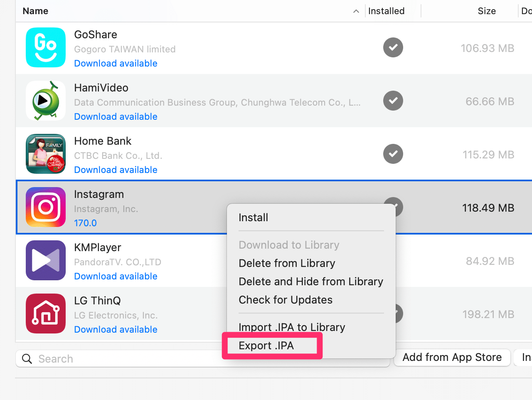The image size is (532, 400).
Task: Select the Home Bank app name
Action: click(103, 141)
